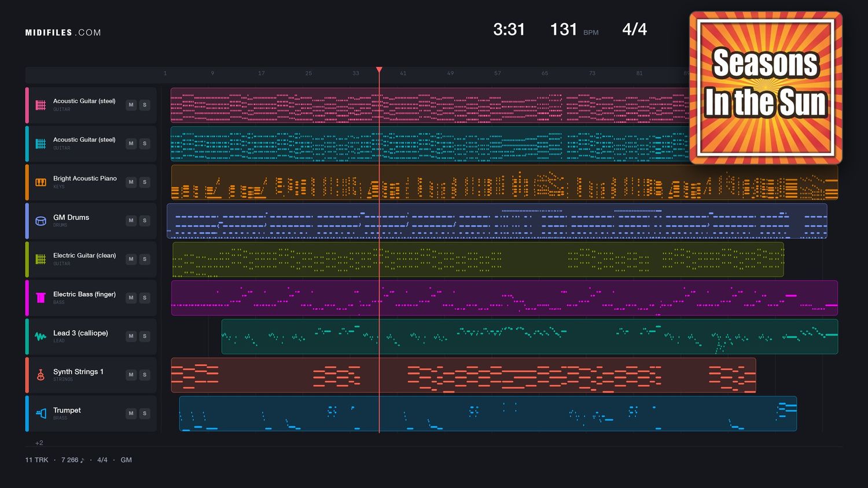Image resolution: width=868 pixels, height=488 pixels.
Task: Select the Trumpet track name
Action: [x=67, y=411]
